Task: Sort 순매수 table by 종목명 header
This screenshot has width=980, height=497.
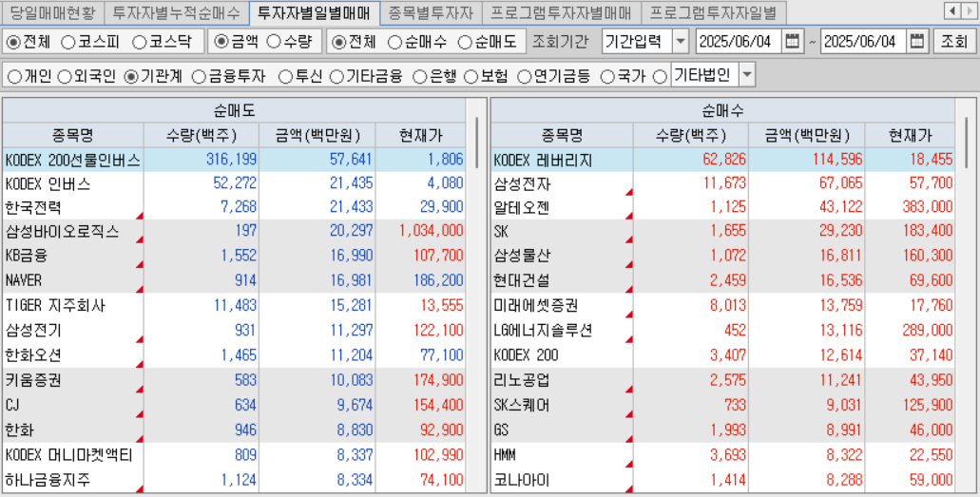Action: (563, 135)
